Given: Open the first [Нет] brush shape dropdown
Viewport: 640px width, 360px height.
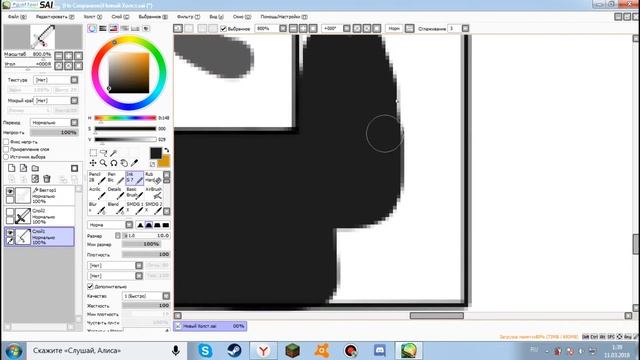Looking at the screenshot, I should (x=115, y=265).
